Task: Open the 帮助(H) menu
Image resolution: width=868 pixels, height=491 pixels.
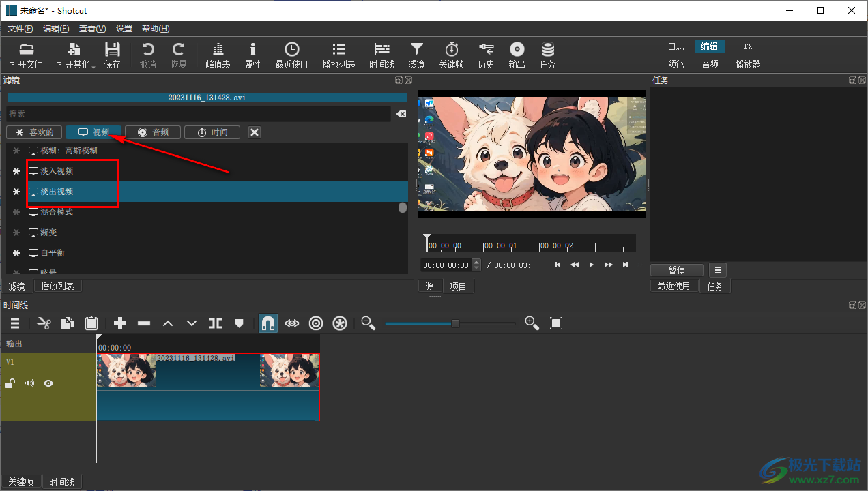Action: tap(156, 29)
